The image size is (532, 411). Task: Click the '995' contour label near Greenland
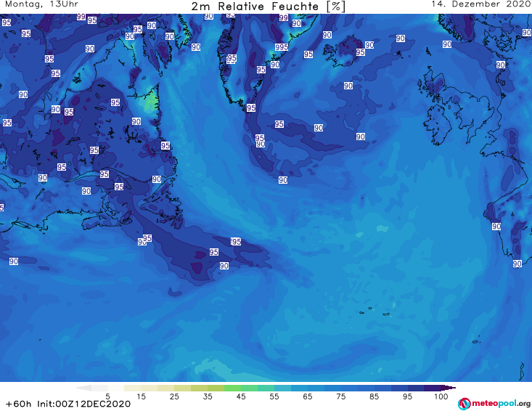tap(282, 47)
